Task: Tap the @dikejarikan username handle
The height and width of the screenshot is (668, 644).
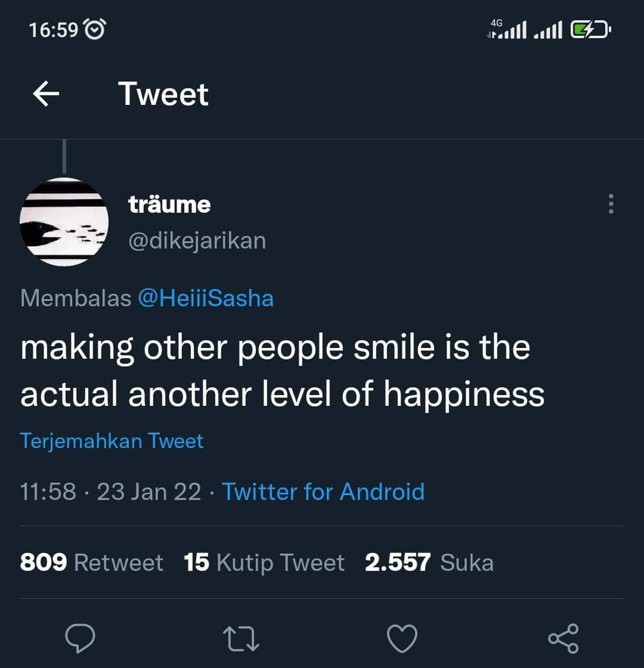Action: [197, 241]
